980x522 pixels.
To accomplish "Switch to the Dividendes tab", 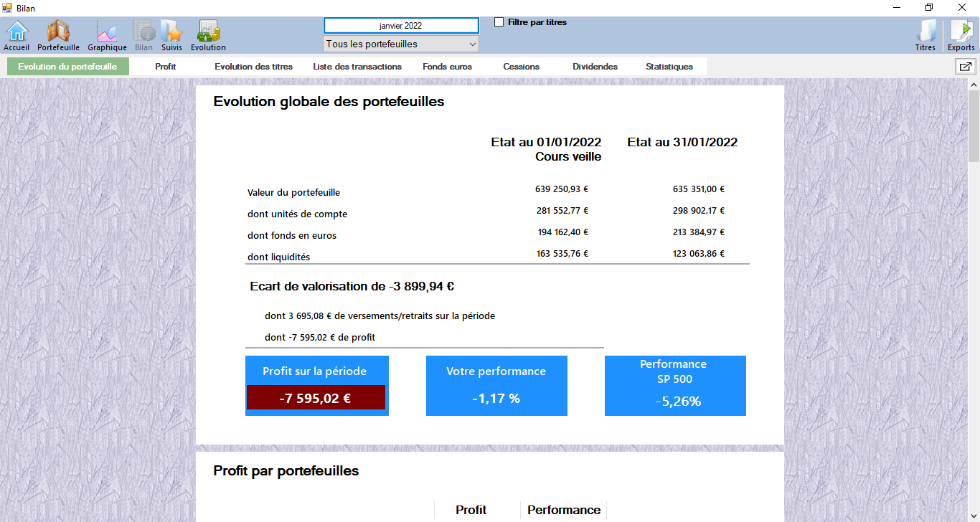I will 595,67.
